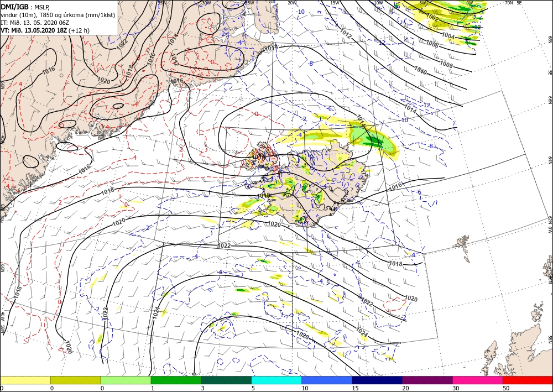Select the dark green 3–5 mm legend segment
Image resolution: width=553 pixels, height=392 pixels.
[x=226, y=380]
